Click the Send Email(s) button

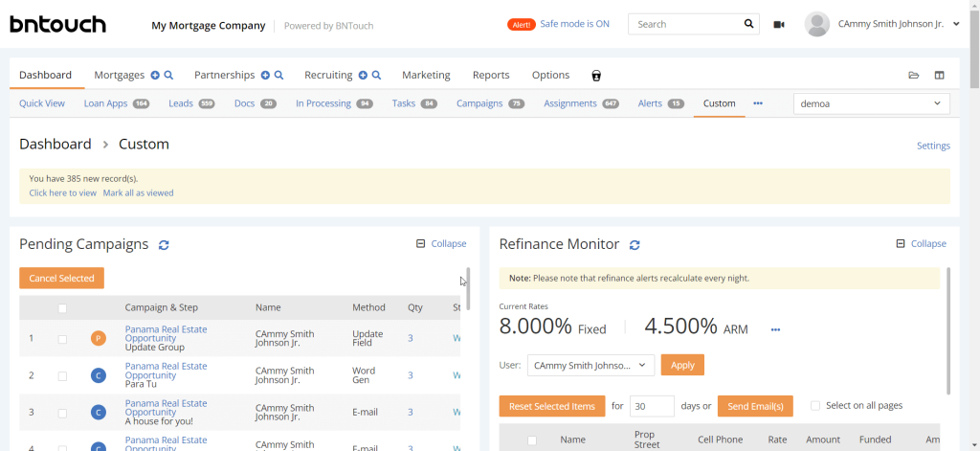click(755, 406)
